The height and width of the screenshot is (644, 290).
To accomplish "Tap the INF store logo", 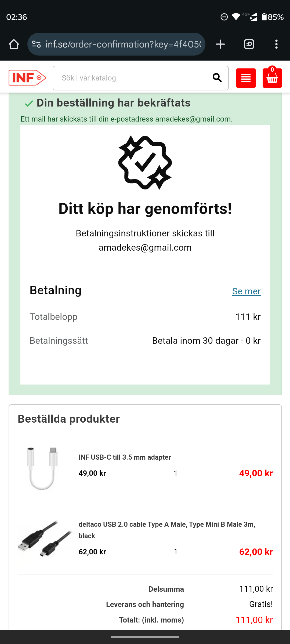I will [x=27, y=78].
